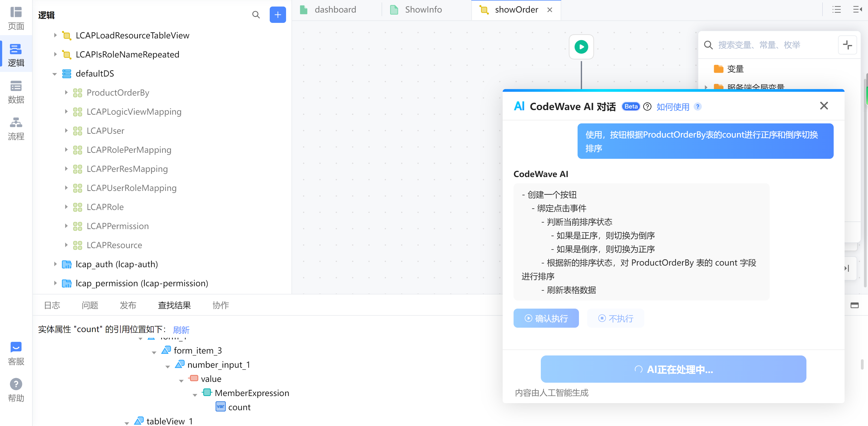The width and height of the screenshot is (868, 426).
Task: Open the list view icon at top right
Action: coord(837,10)
